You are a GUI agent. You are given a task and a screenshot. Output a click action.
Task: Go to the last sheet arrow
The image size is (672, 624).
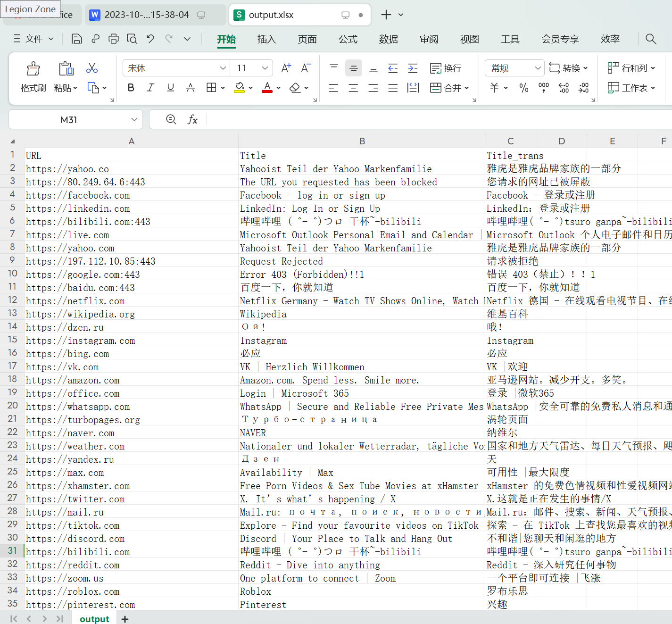click(59, 619)
